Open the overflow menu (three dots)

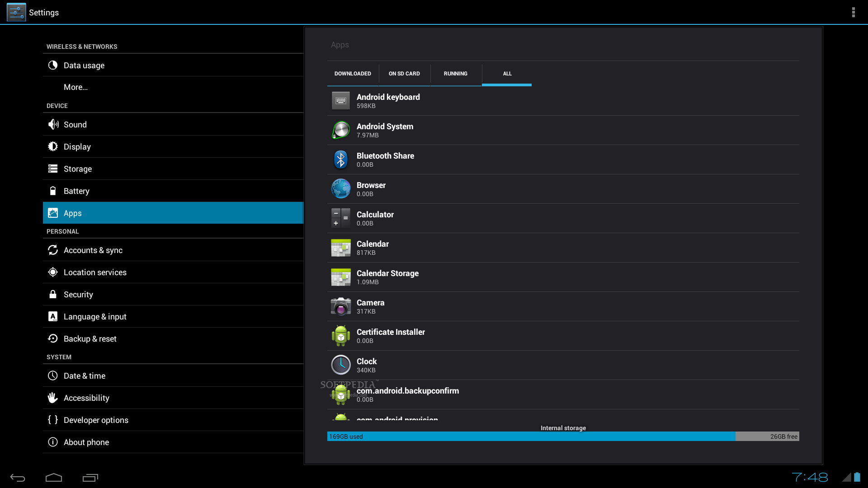(x=853, y=12)
